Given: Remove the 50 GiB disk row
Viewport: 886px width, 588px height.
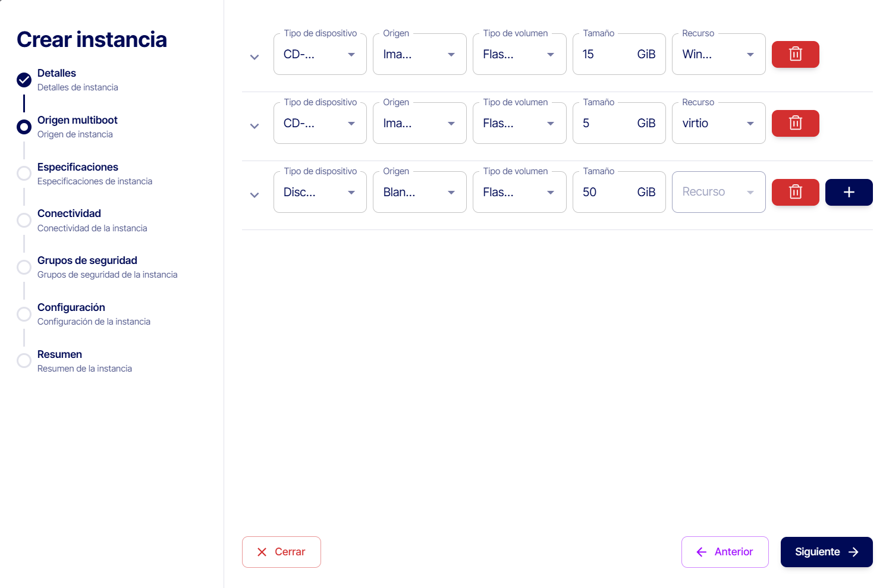Looking at the screenshot, I should (x=795, y=192).
